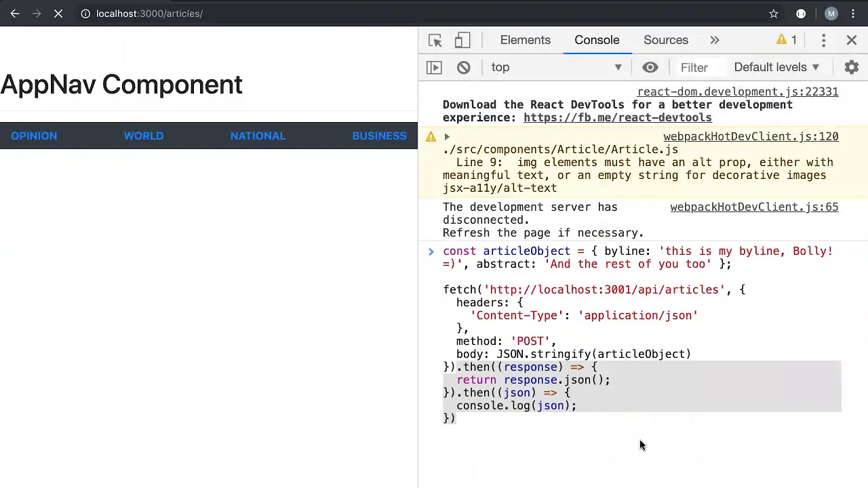The height and width of the screenshot is (488, 868).
Task: Open the Elements tab
Action: click(x=526, y=40)
